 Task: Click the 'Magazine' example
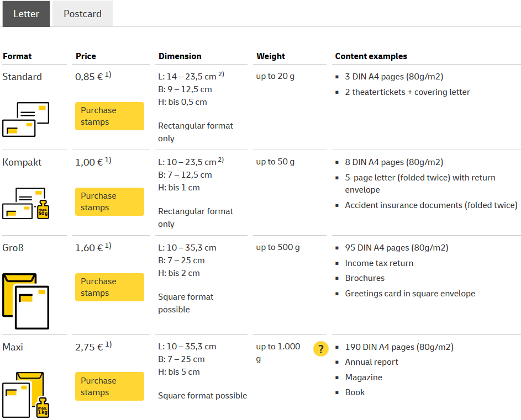(364, 378)
